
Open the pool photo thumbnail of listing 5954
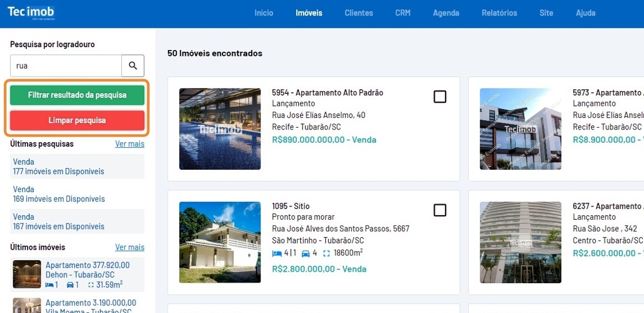pyautogui.click(x=220, y=129)
